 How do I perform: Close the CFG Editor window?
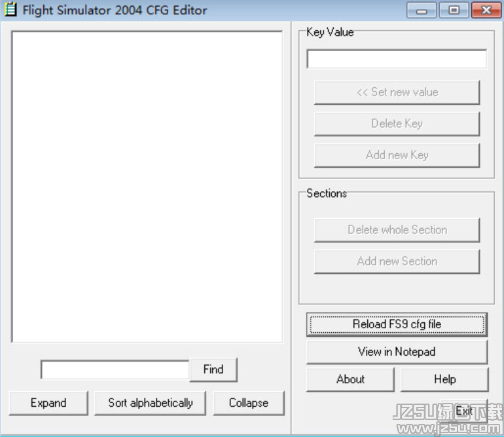[x=486, y=10]
